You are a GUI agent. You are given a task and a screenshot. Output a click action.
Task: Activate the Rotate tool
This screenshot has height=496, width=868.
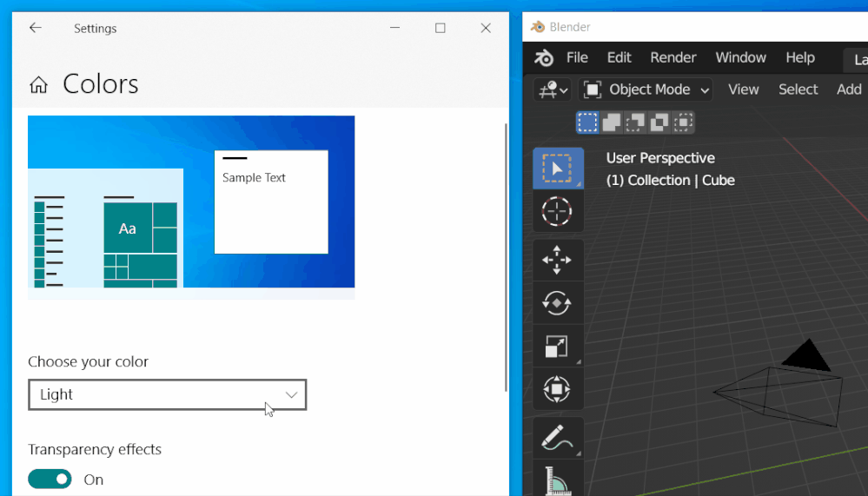point(558,303)
